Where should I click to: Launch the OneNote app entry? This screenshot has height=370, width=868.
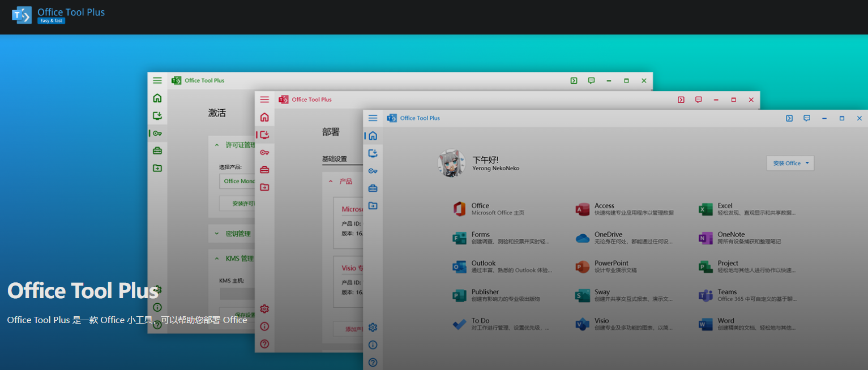click(740, 238)
